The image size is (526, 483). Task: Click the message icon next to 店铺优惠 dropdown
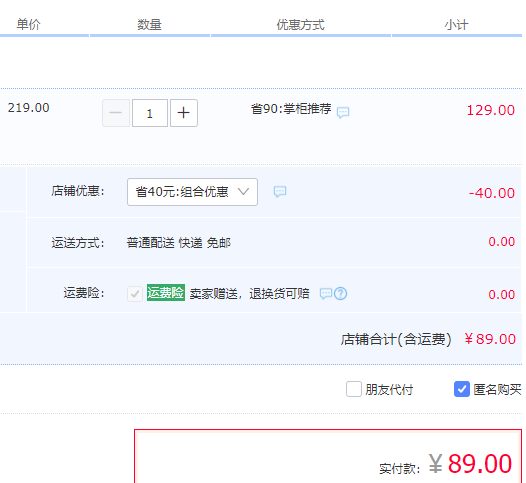pos(280,192)
